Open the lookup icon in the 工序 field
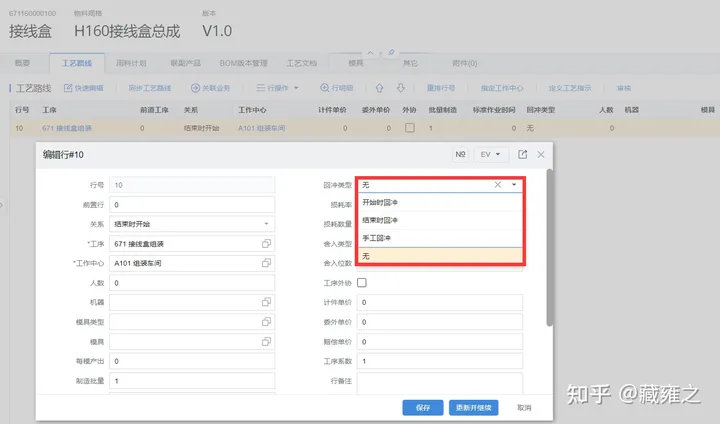The height and width of the screenshot is (424, 720). (267, 244)
